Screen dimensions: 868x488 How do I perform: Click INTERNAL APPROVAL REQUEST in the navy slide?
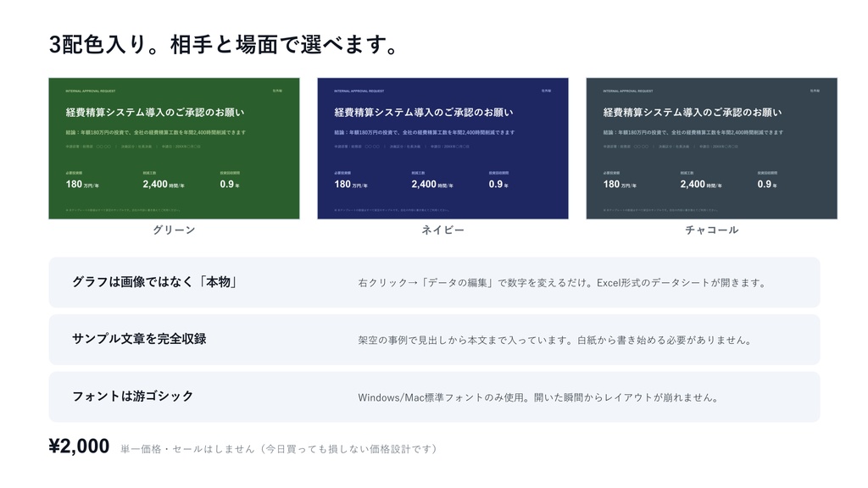point(359,91)
